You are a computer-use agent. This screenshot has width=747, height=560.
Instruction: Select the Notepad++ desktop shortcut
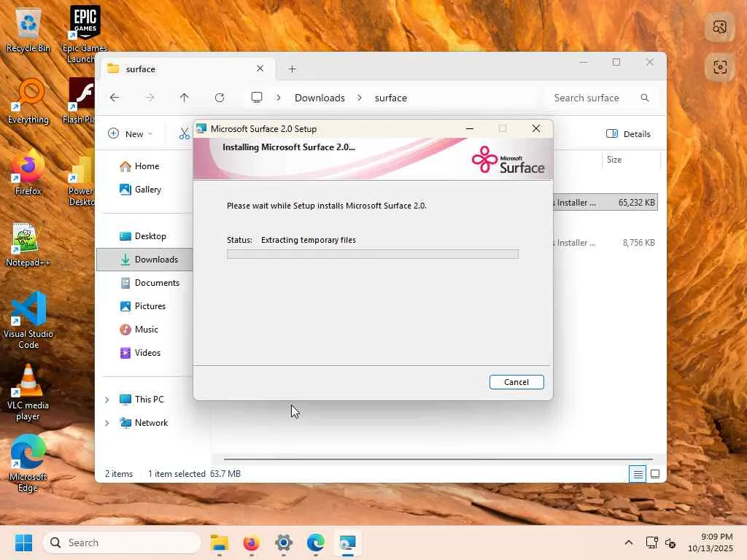[x=28, y=245]
